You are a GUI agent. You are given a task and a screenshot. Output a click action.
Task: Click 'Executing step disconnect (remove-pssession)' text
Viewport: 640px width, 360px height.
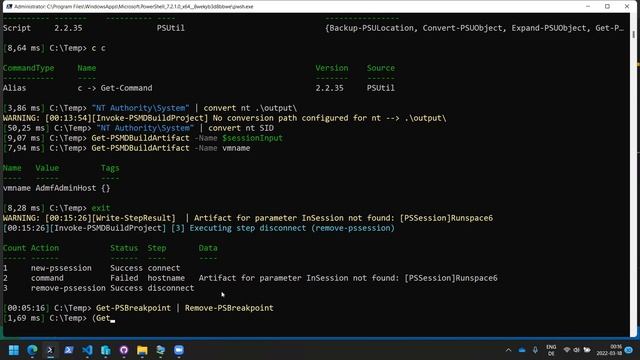point(292,228)
